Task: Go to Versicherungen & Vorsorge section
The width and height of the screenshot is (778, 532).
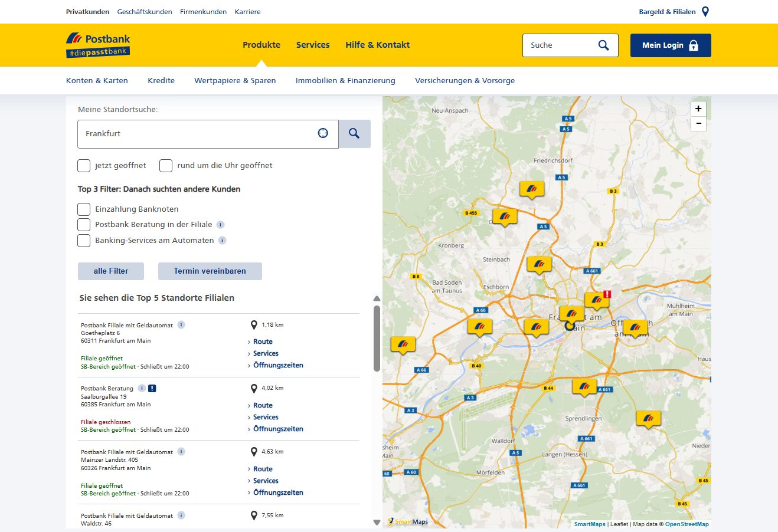Action: point(465,81)
